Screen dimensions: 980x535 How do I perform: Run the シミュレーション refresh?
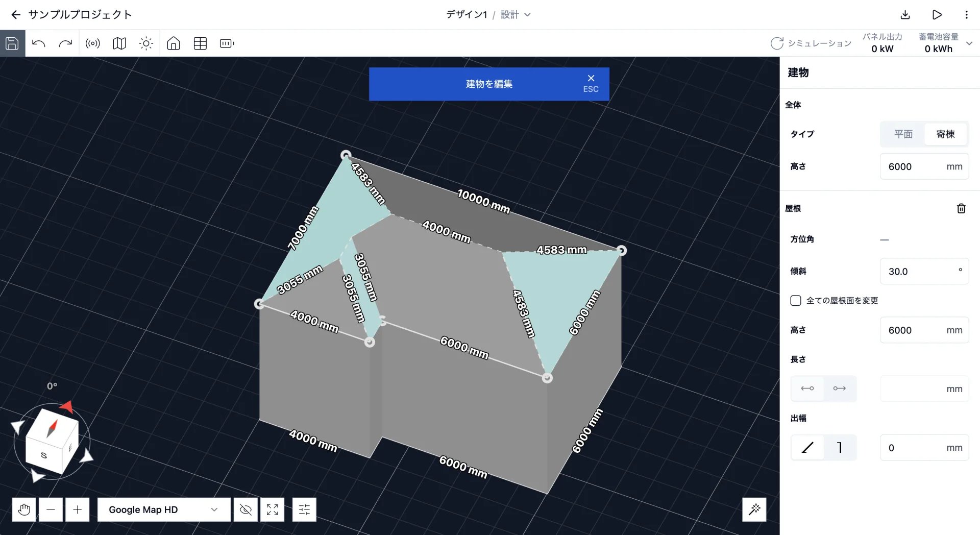(811, 43)
